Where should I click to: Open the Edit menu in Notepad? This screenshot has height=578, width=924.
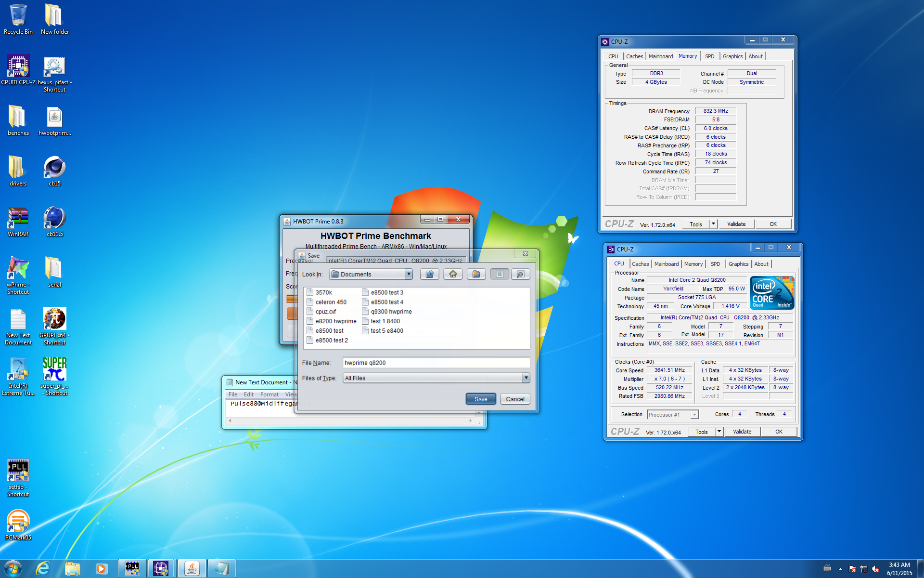click(x=248, y=394)
